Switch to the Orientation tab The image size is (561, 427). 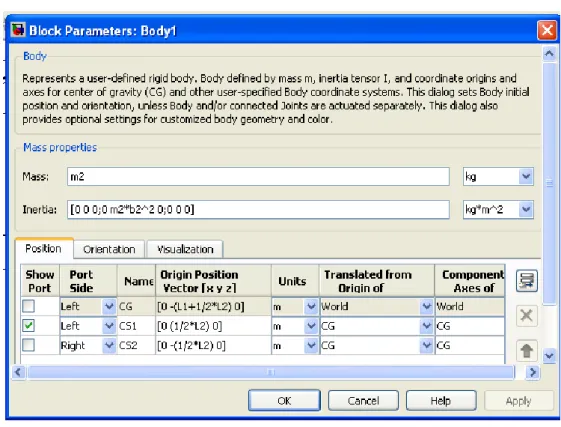point(109,249)
